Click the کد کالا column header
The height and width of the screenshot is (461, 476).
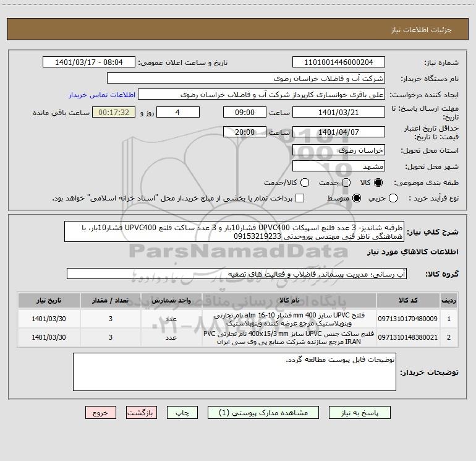pos(408,300)
